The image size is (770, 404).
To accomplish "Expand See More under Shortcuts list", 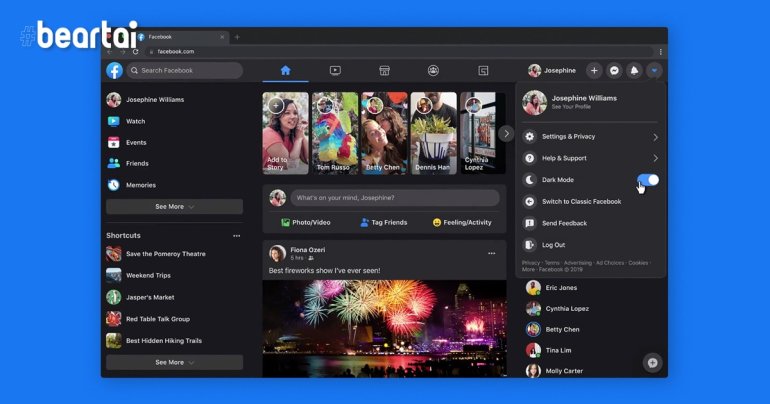I will tap(174, 362).
